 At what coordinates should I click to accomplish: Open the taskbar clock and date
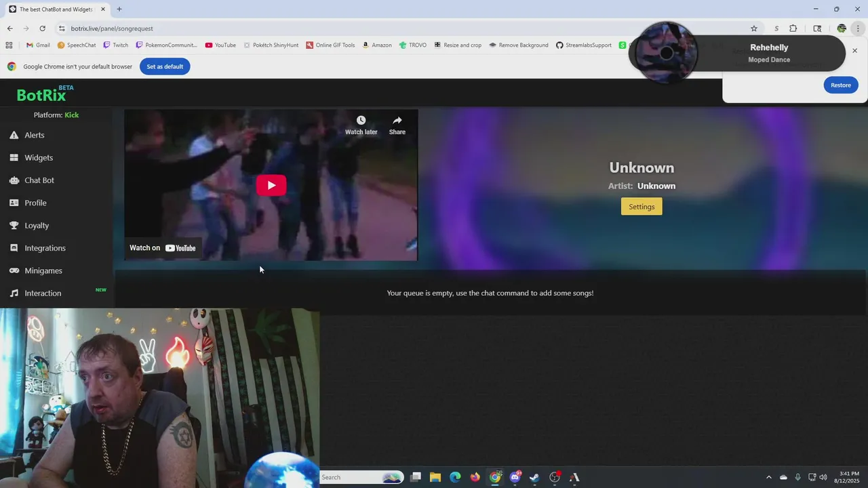(849, 477)
